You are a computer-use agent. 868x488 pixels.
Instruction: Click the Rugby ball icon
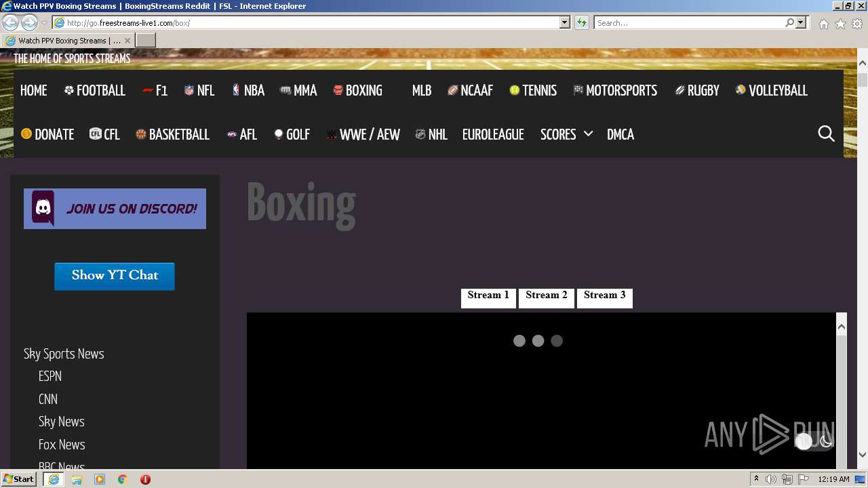coord(679,90)
